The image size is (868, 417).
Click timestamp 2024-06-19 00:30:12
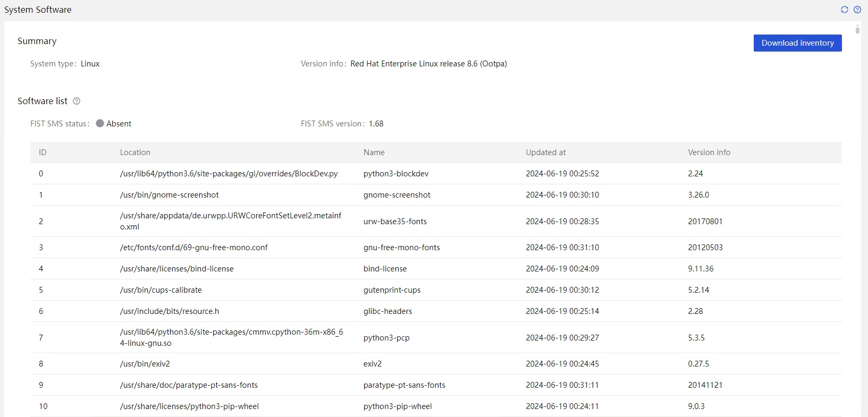[562, 290]
